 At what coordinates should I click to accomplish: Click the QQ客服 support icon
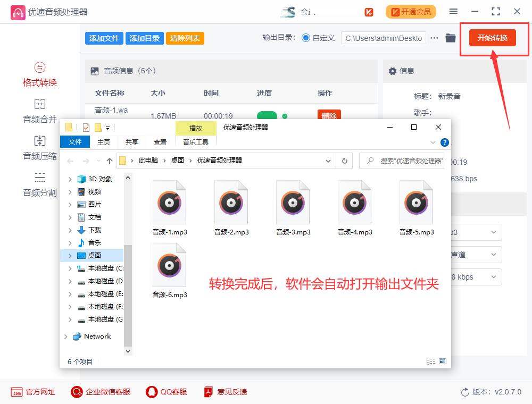pyautogui.click(x=160, y=392)
